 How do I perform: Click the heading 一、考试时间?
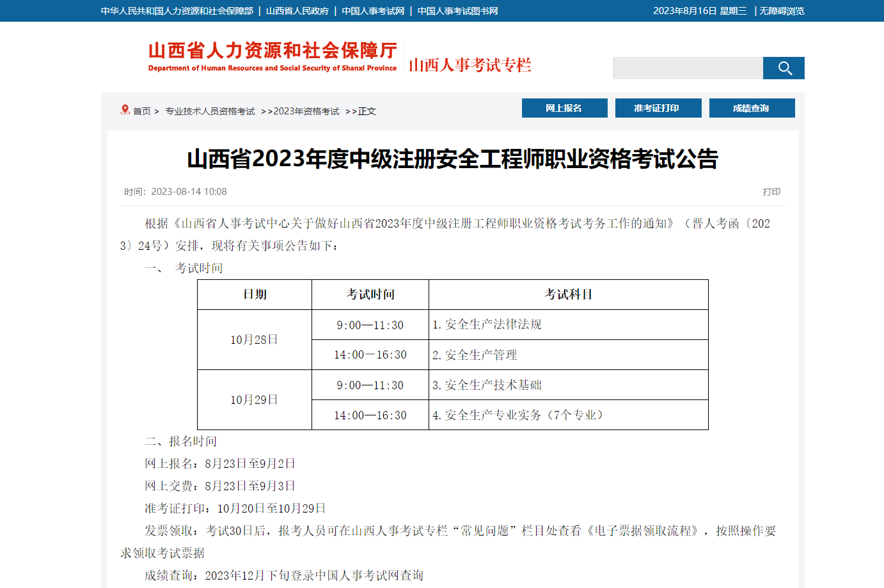(184, 268)
